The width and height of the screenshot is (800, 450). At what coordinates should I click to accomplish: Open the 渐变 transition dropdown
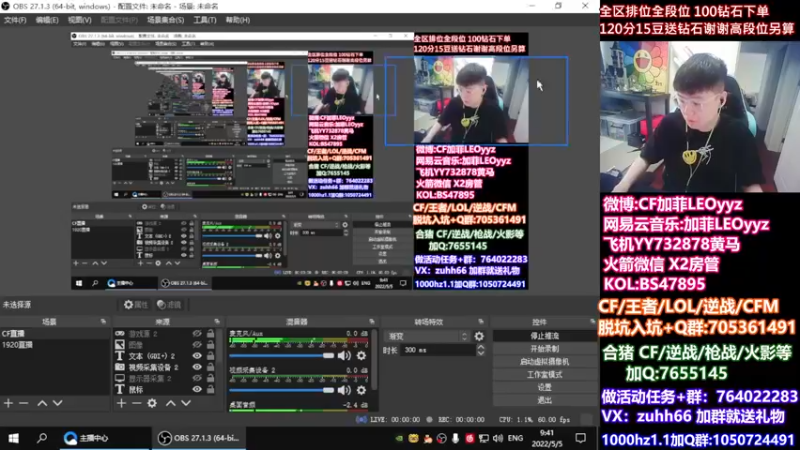coord(428,336)
